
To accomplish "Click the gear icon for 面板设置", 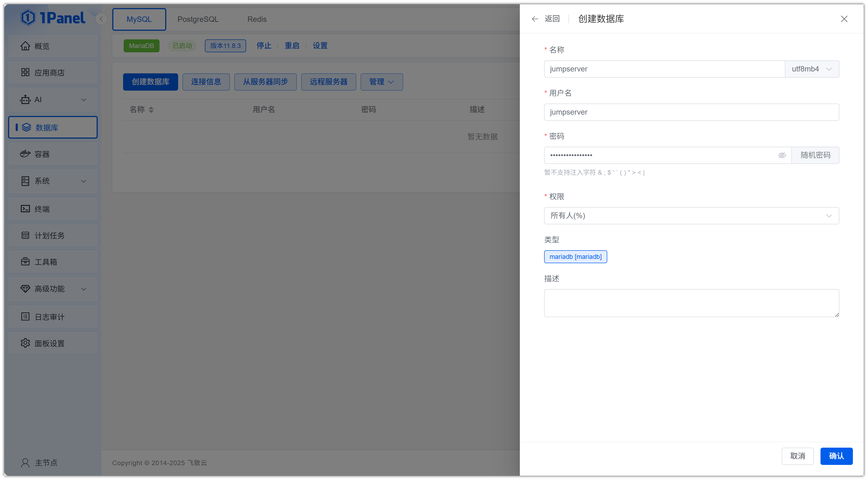I will point(25,343).
